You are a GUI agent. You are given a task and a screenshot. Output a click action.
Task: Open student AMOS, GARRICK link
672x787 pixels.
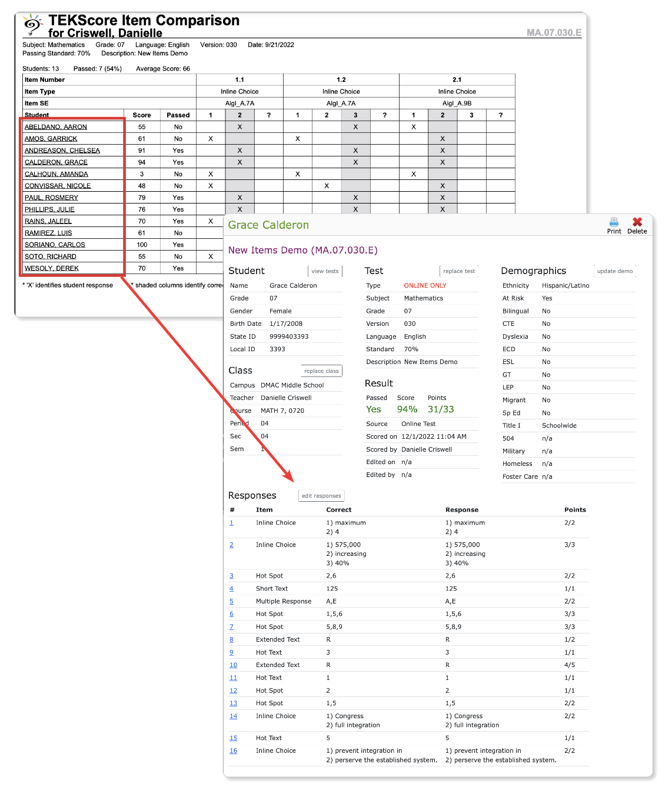pos(51,139)
